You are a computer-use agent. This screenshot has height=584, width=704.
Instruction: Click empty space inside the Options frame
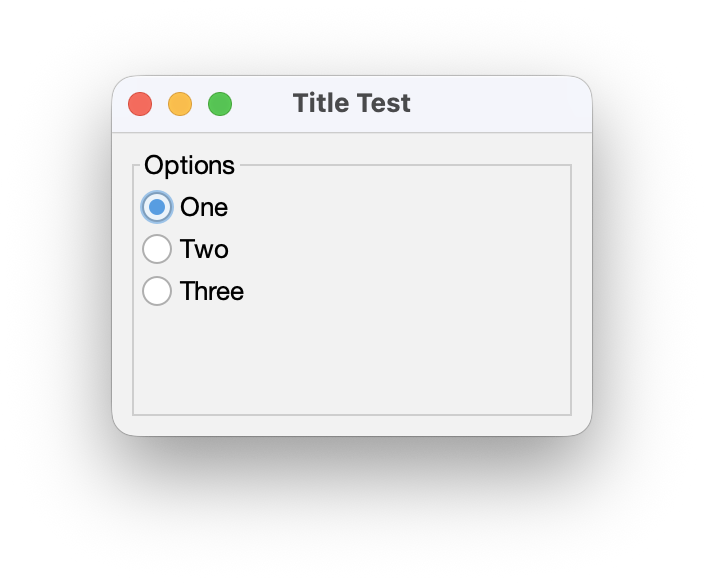tap(400, 350)
